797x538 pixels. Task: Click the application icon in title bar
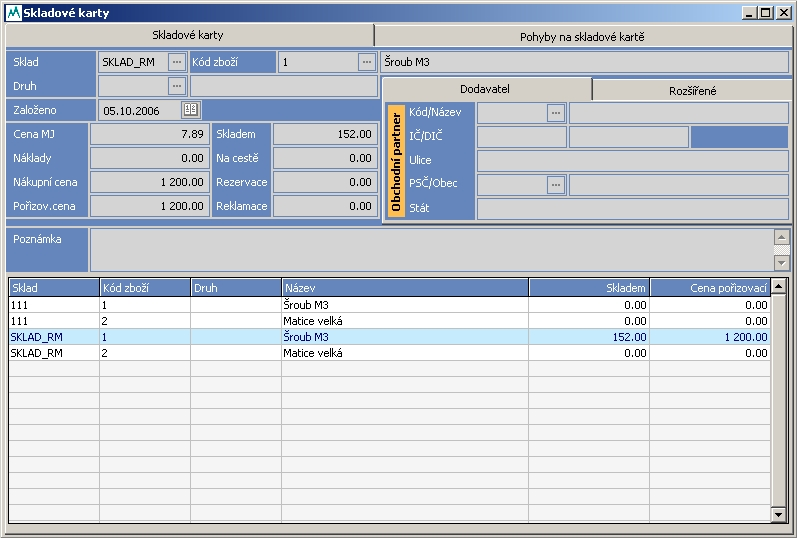tap(13, 13)
